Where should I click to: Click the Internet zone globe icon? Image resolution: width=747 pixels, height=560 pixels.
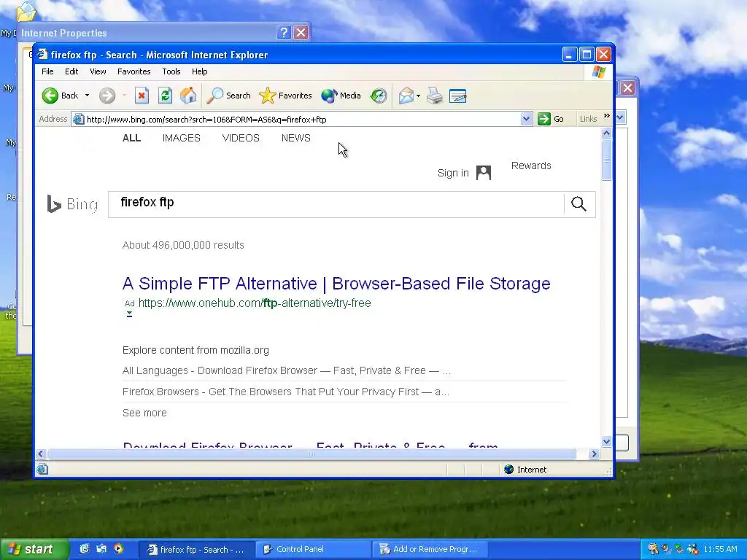[508, 470]
